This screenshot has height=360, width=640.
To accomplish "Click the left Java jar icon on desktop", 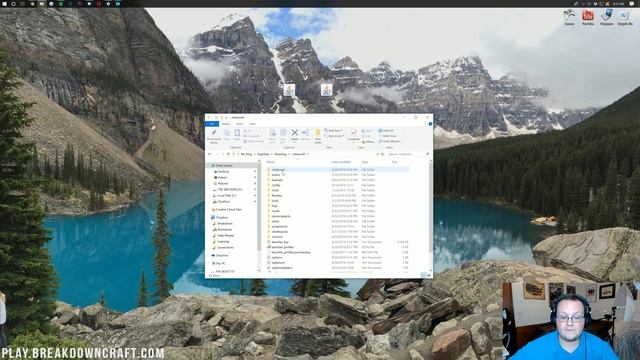I will [x=289, y=90].
